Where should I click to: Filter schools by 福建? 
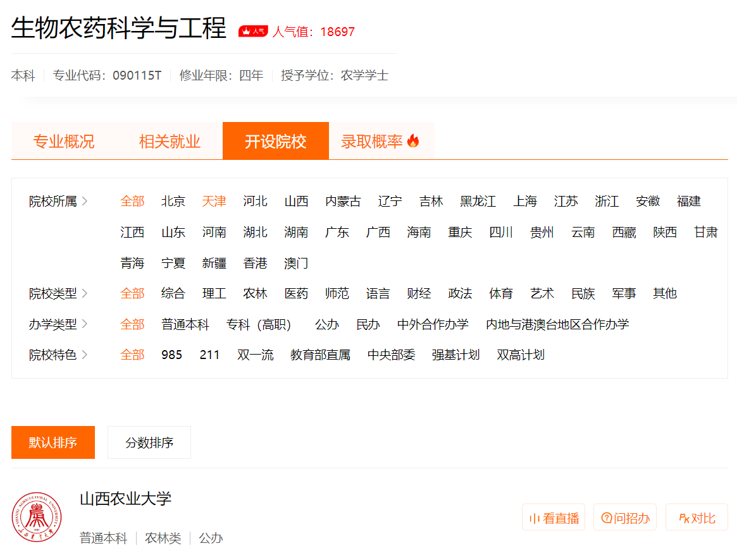coord(688,201)
